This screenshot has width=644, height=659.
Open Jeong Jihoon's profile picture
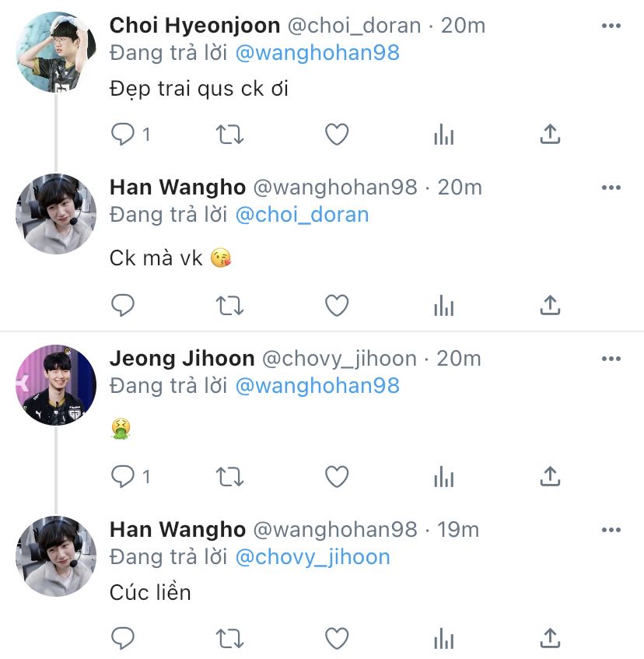point(55,385)
